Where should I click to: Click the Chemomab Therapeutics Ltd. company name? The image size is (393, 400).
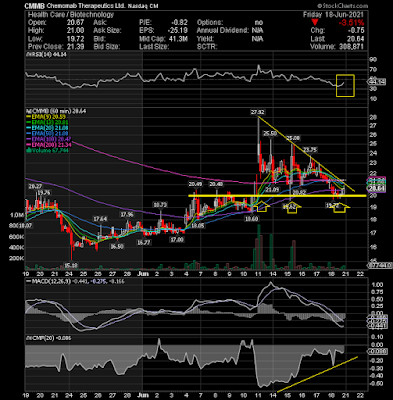tap(85, 6)
